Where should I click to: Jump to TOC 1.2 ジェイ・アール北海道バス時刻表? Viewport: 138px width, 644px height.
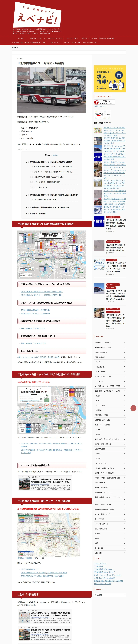click(x=54, y=172)
